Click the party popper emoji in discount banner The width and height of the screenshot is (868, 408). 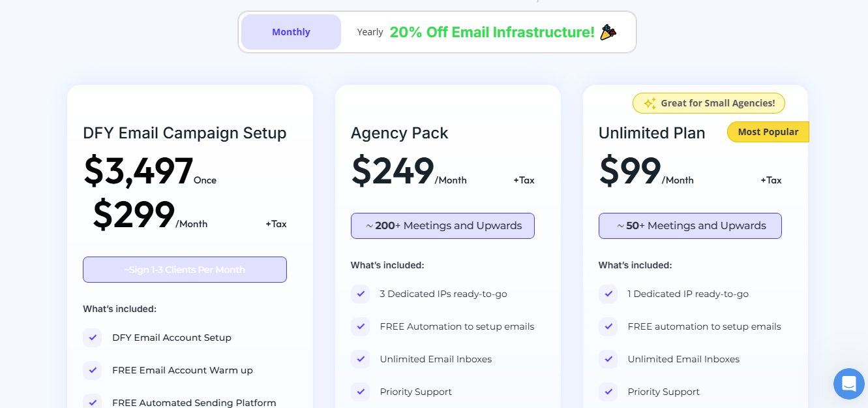[x=608, y=32]
